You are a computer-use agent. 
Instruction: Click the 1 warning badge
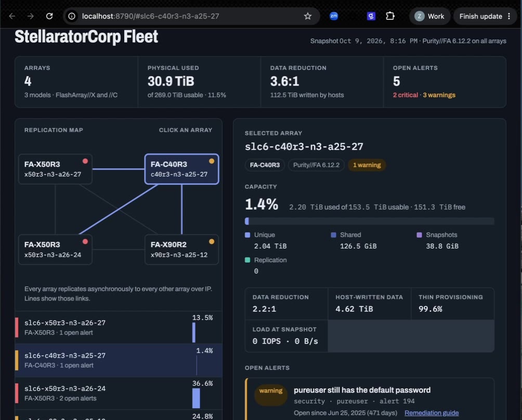367,165
